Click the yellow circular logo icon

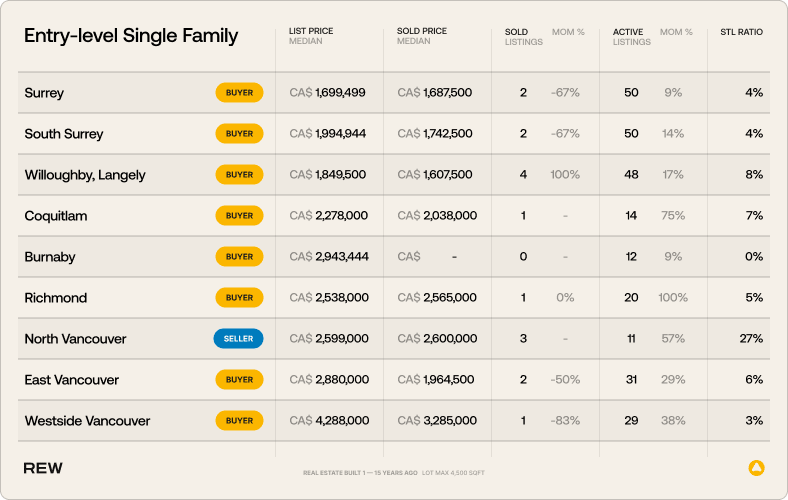[x=756, y=468]
